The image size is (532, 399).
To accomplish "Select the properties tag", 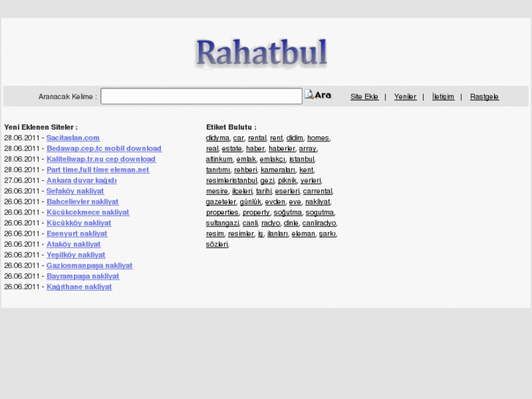I will click(222, 212).
